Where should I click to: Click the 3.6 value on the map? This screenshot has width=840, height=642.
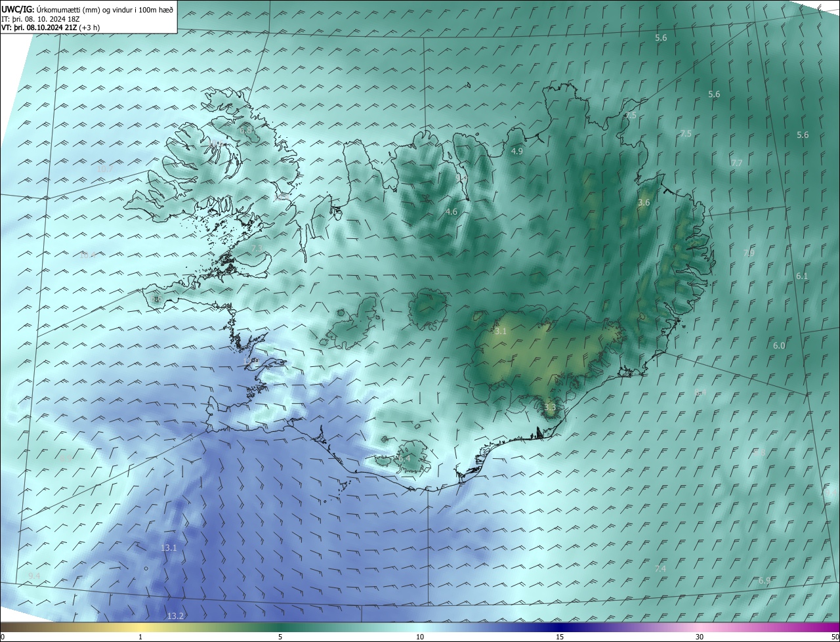tap(644, 203)
